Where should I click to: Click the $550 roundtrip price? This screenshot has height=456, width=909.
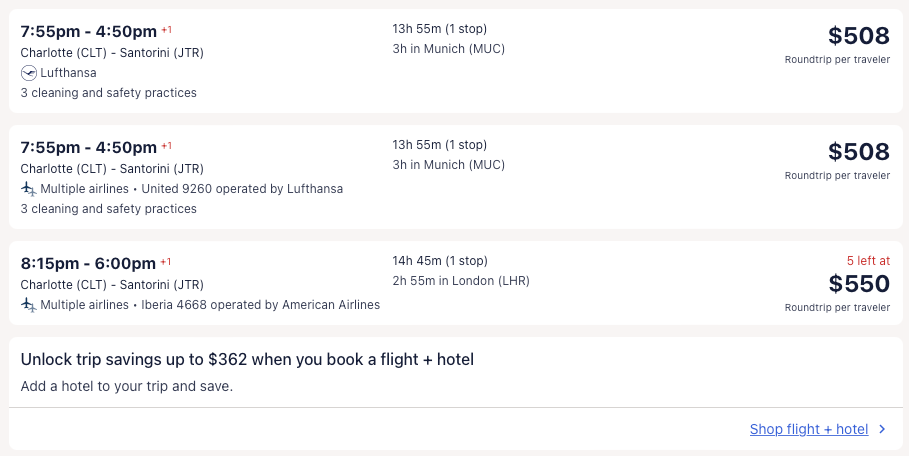click(x=858, y=283)
